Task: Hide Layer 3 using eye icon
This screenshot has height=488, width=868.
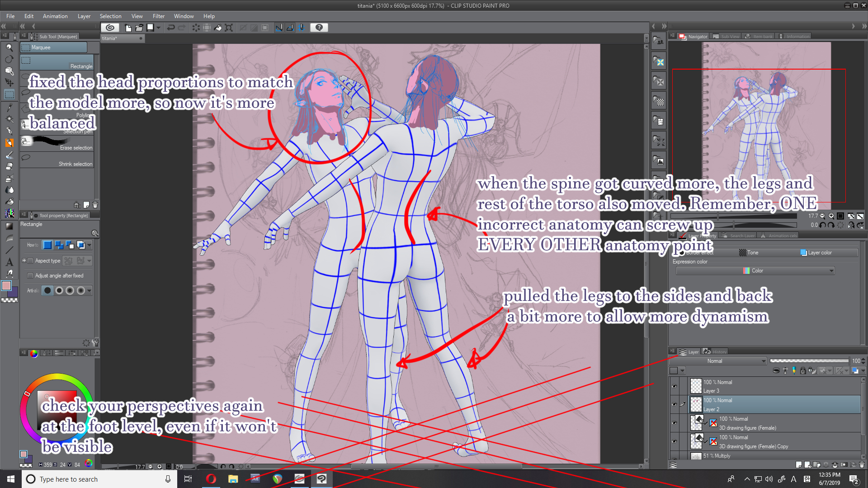Action: [674, 386]
